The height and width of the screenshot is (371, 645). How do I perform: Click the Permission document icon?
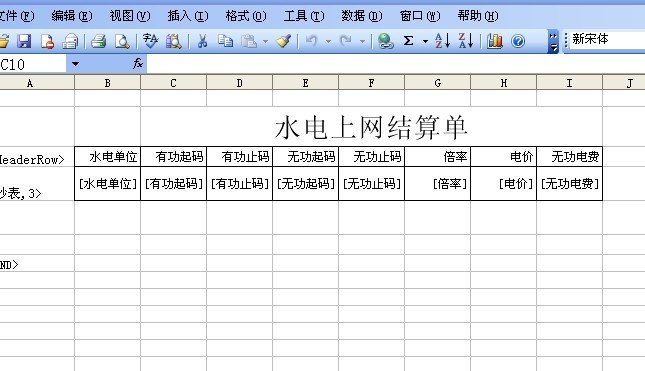pyautogui.click(x=47, y=41)
